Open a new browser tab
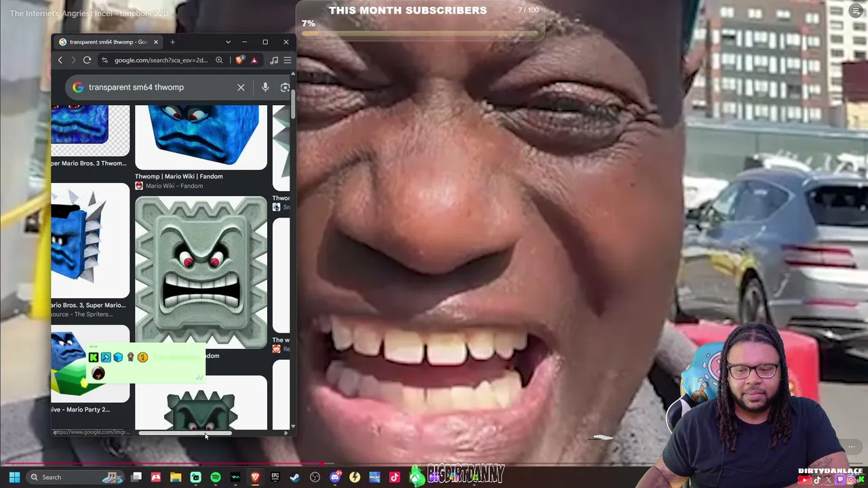Viewport: 868px width, 488px height. [x=172, y=42]
